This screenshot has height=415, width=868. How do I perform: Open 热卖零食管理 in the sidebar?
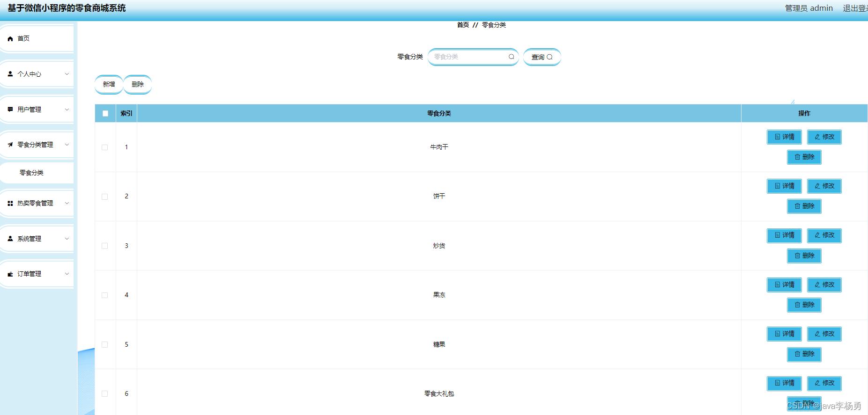37,203
